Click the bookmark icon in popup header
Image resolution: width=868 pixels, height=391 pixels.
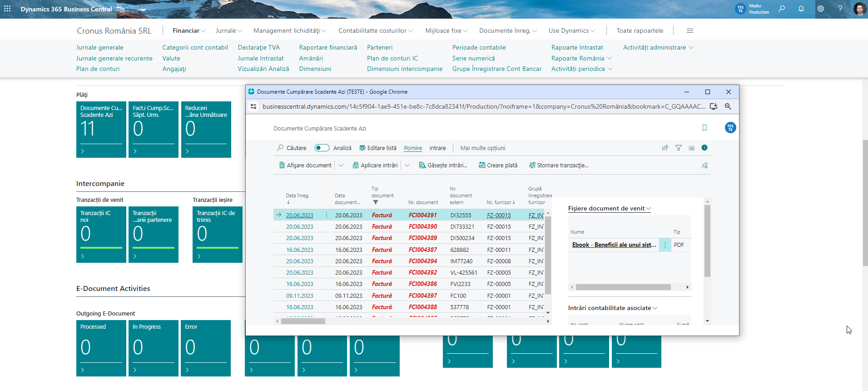(x=704, y=128)
